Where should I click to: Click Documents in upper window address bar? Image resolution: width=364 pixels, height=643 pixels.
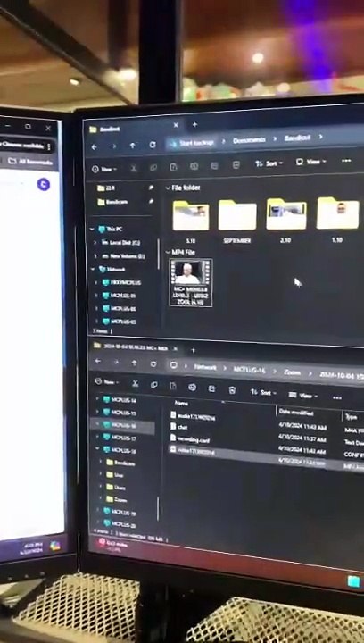tap(249, 140)
